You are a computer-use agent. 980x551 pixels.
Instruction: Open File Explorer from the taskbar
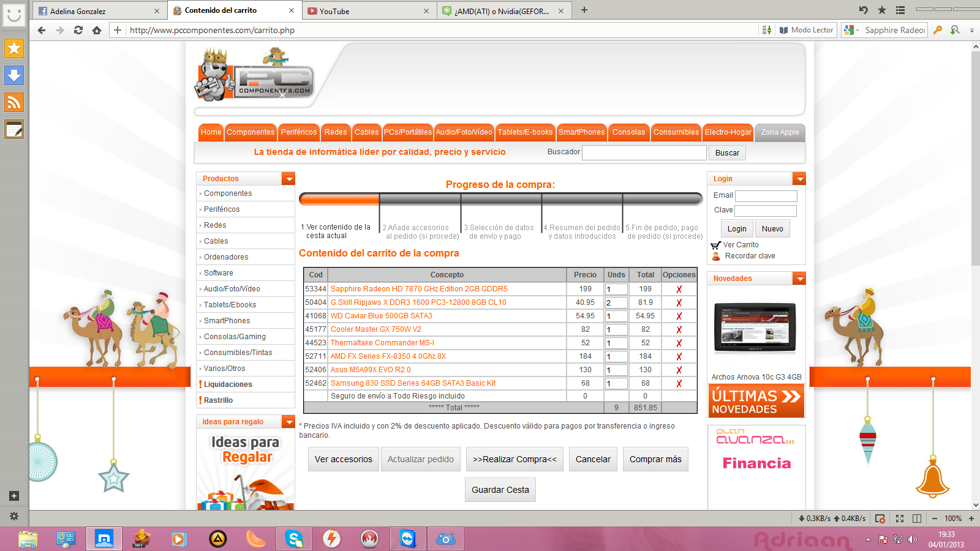(x=28, y=539)
